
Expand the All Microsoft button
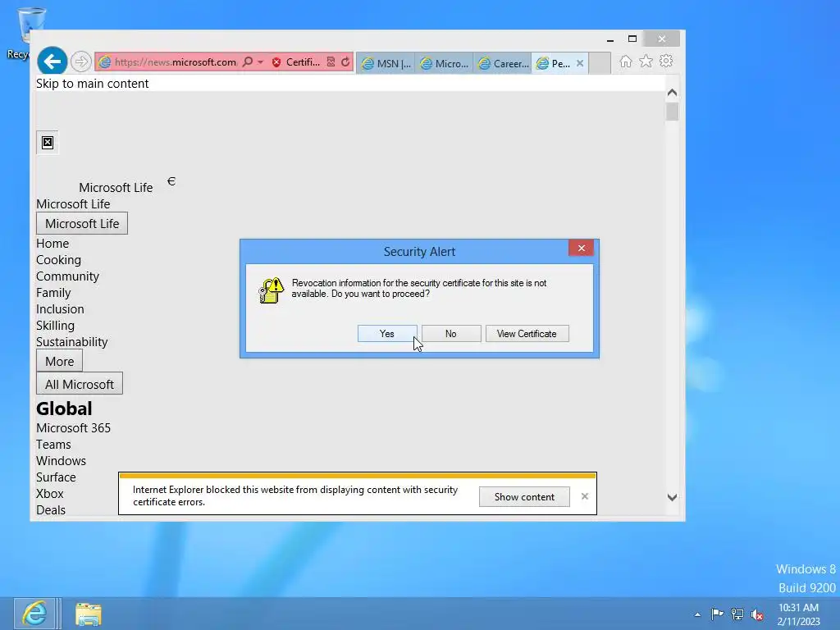(80, 384)
